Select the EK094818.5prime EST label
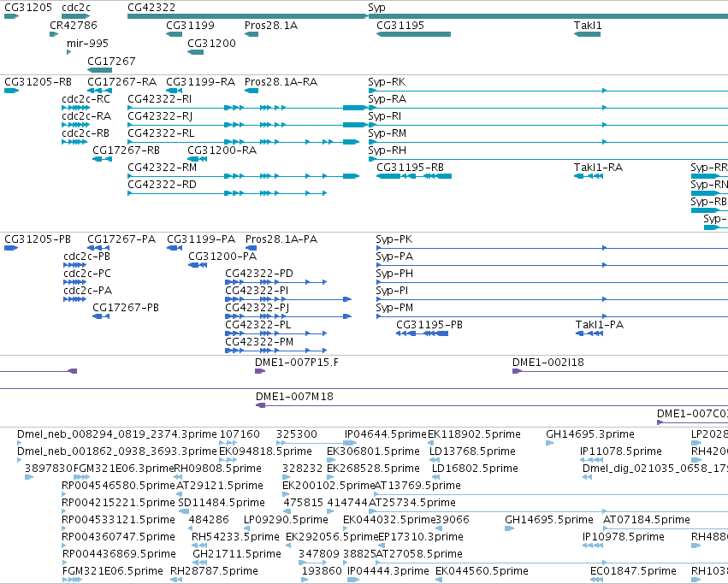This screenshot has height=584, width=728. coord(265,451)
